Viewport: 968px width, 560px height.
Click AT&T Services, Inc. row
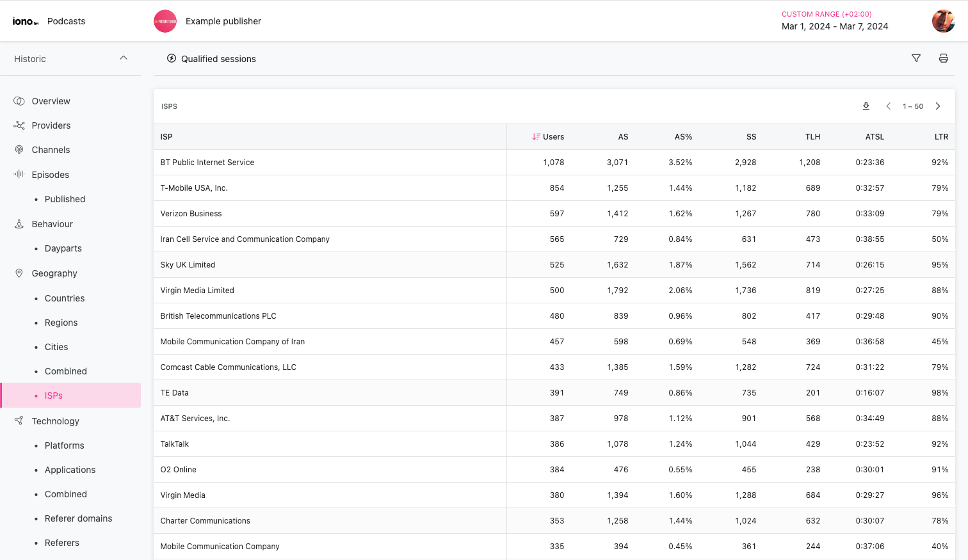pos(554,419)
